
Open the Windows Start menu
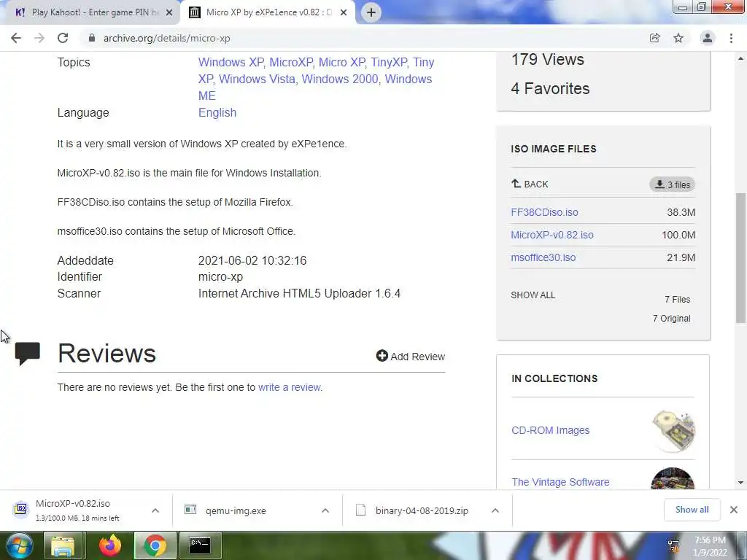click(x=18, y=545)
